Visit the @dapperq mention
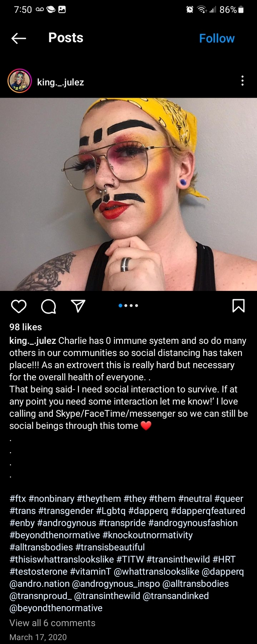 (223, 572)
